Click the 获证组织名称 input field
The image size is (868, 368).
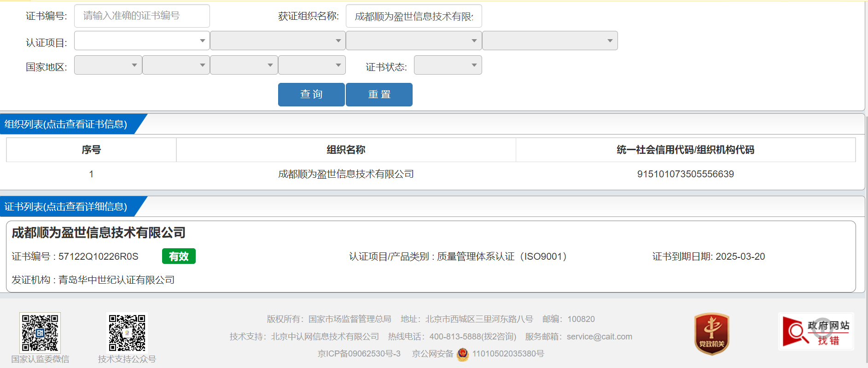(x=414, y=16)
